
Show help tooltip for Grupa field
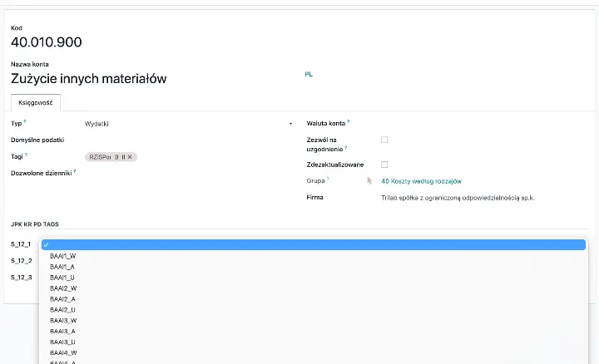(x=328, y=179)
